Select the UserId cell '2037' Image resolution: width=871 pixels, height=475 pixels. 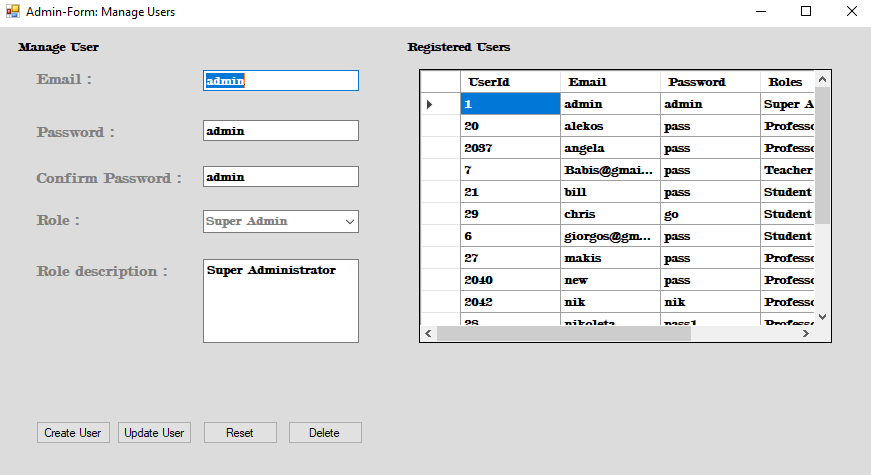[x=510, y=148]
